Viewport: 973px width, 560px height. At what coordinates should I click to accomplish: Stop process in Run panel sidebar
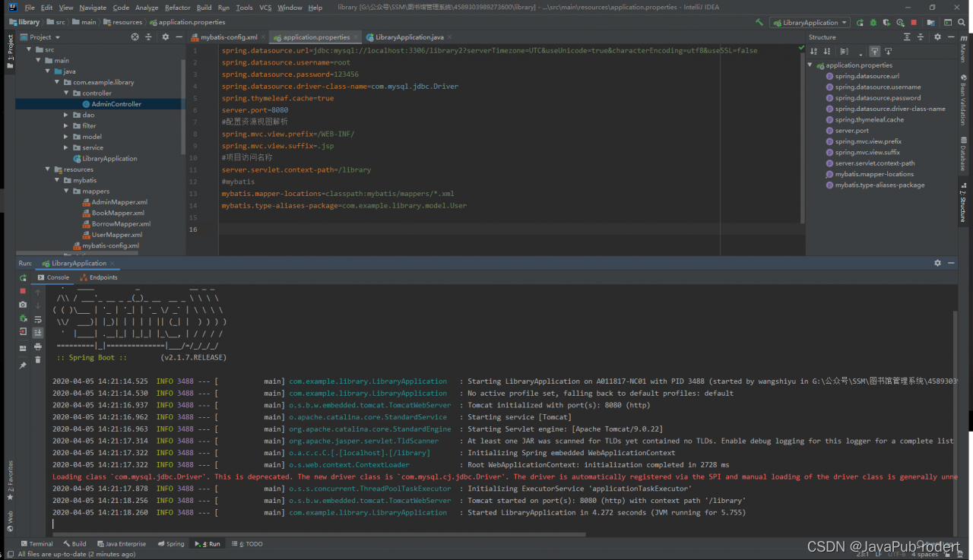pos(23,291)
